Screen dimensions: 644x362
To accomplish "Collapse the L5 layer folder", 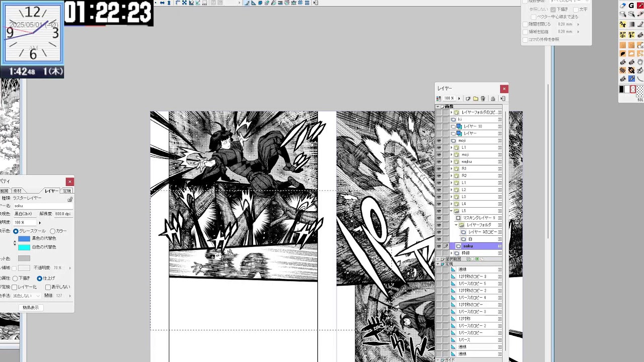I will (451, 211).
